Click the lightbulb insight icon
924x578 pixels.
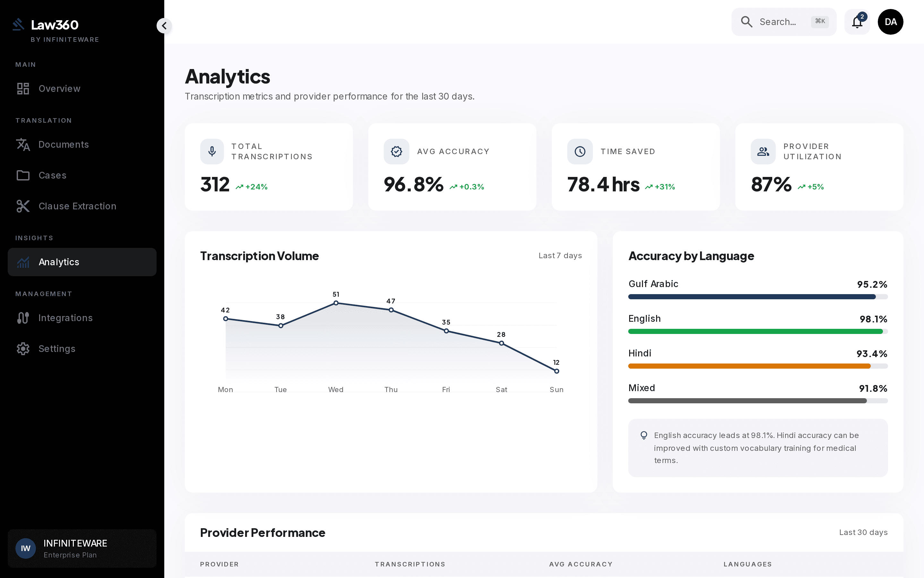(x=644, y=435)
